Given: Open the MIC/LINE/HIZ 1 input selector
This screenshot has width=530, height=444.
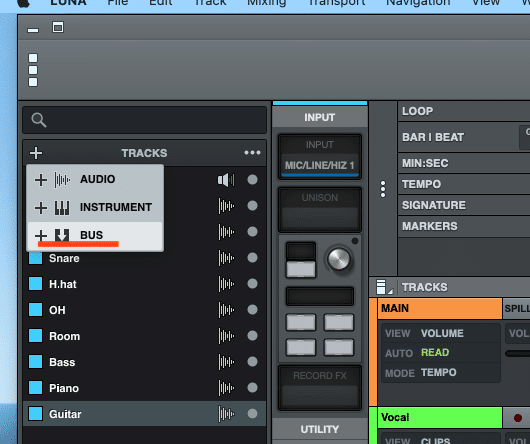Looking at the screenshot, I should click(319, 166).
